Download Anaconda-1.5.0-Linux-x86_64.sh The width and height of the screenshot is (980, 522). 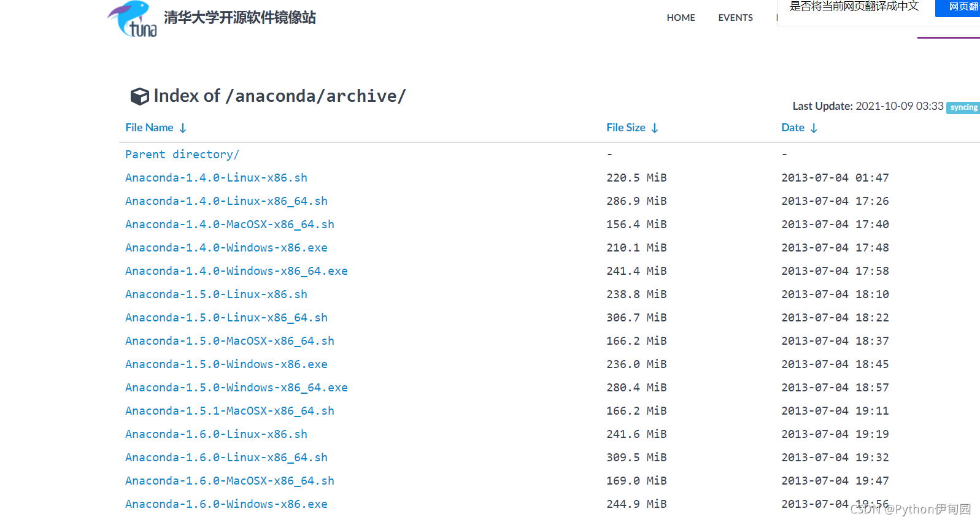[x=226, y=318]
